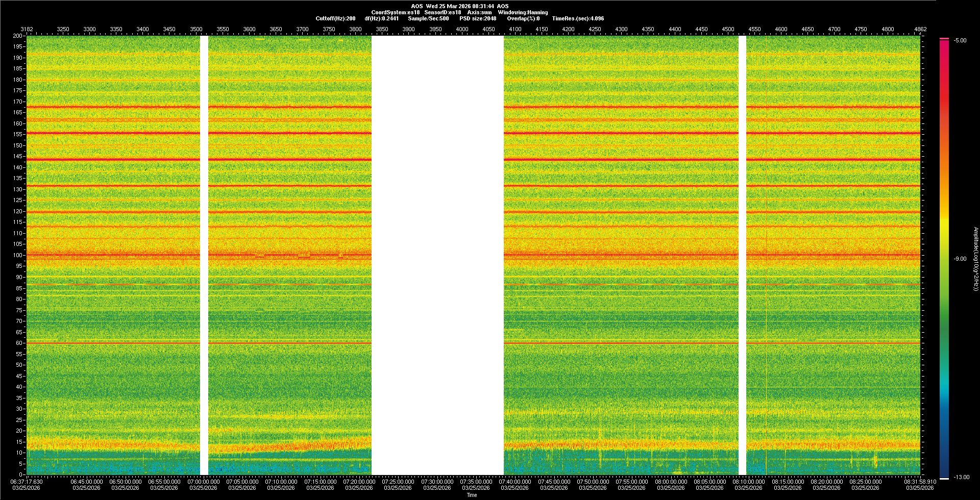Click the PSD size:2048 header parameter

(478, 18)
